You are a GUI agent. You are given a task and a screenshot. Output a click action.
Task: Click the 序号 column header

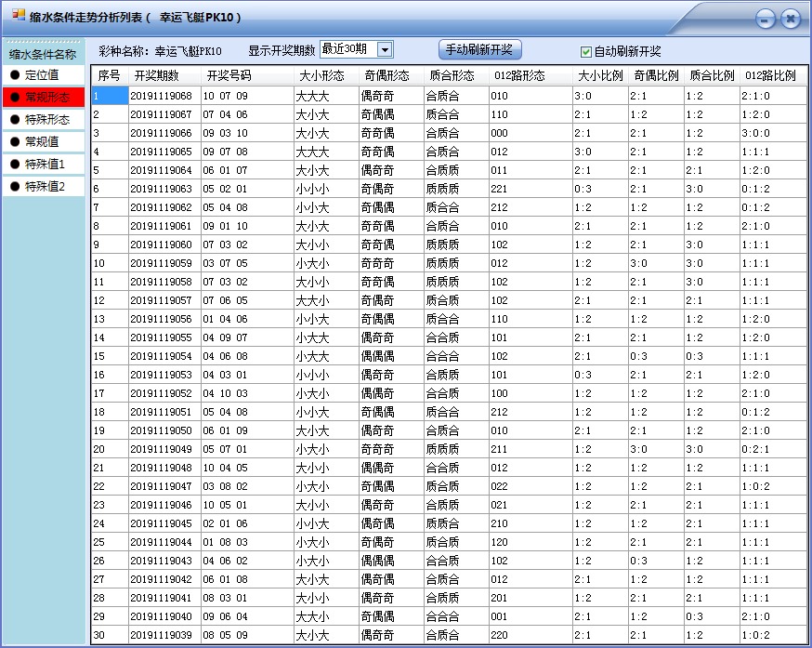point(107,75)
